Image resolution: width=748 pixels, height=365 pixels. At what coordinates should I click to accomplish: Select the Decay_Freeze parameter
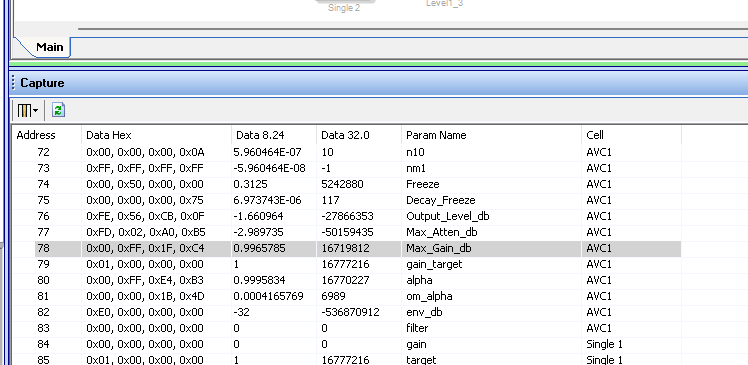click(x=440, y=200)
